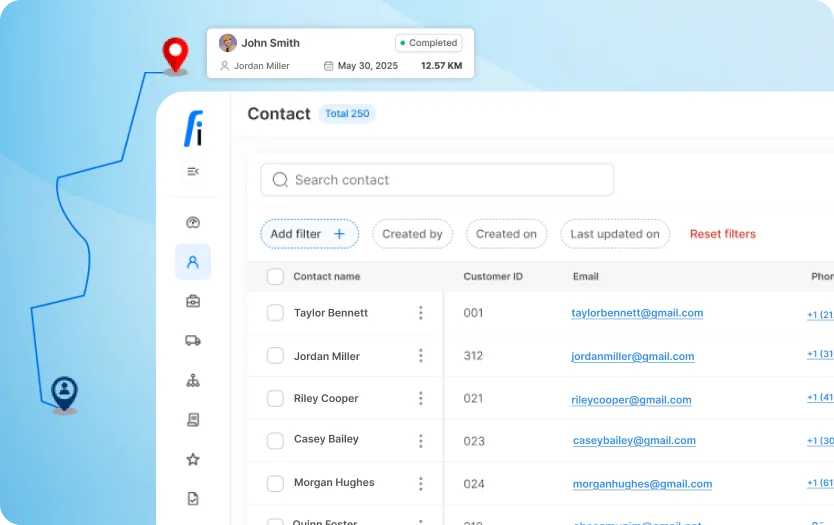
Task: Tick the checkbox for Riley Cooper
Action: pos(275,398)
